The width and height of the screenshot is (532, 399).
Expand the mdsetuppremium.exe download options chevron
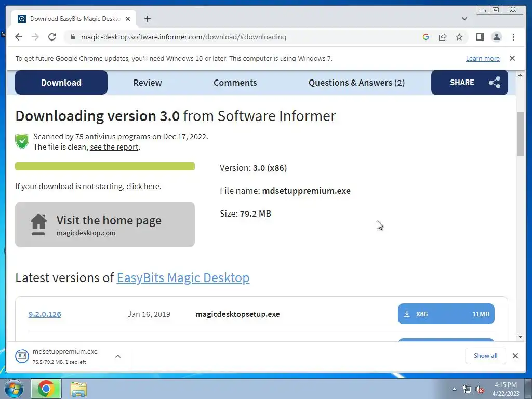(x=118, y=356)
